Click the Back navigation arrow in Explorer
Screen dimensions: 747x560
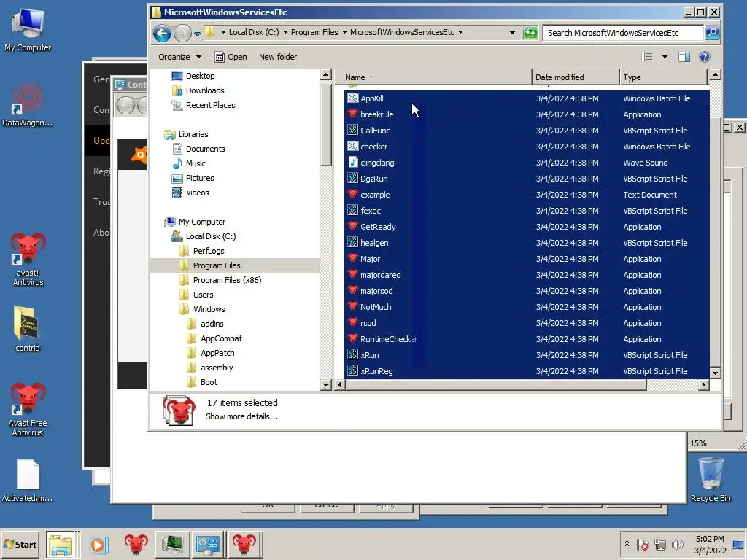(x=162, y=34)
